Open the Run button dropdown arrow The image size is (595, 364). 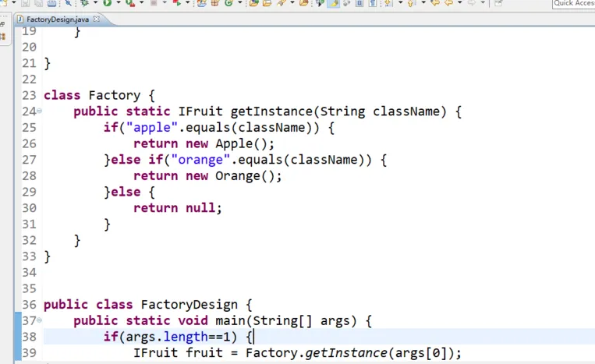pyautogui.click(x=118, y=3)
